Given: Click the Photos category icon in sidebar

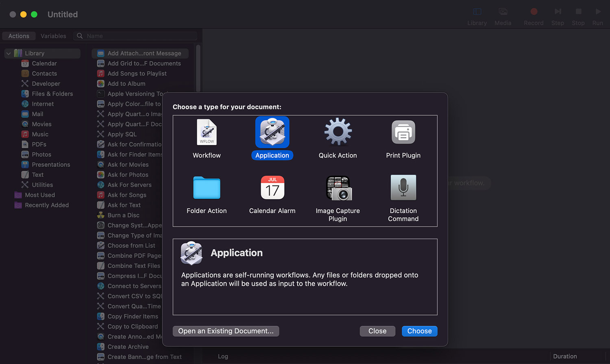Looking at the screenshot, I should click(x=25, y=154).
